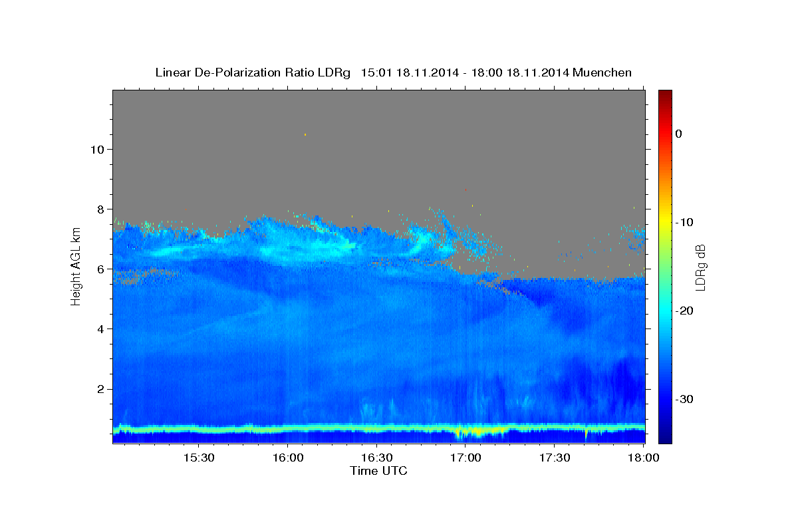Click the 16:00 time tick label

point(287,458)
